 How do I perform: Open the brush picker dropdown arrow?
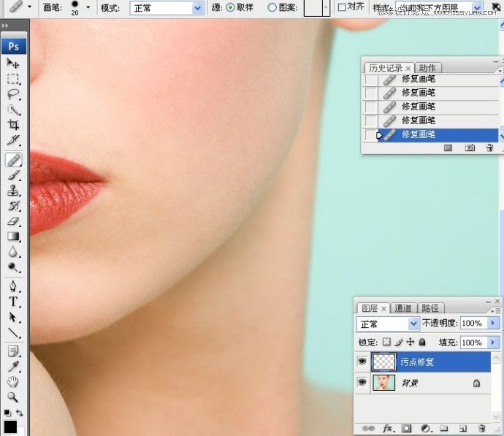click(88, 7)
